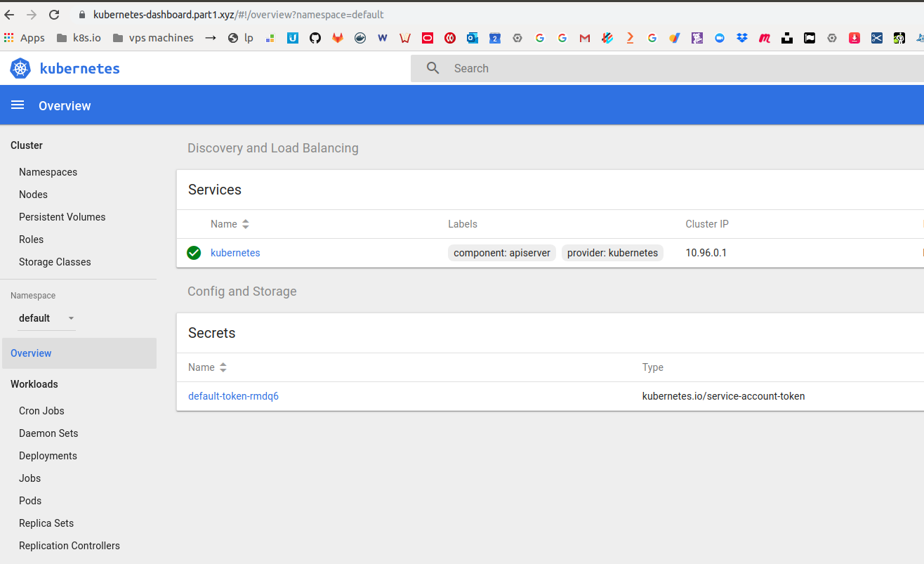Open Replication Controllers workloads
Screen dimensions: 924x564
click(70, 546)
